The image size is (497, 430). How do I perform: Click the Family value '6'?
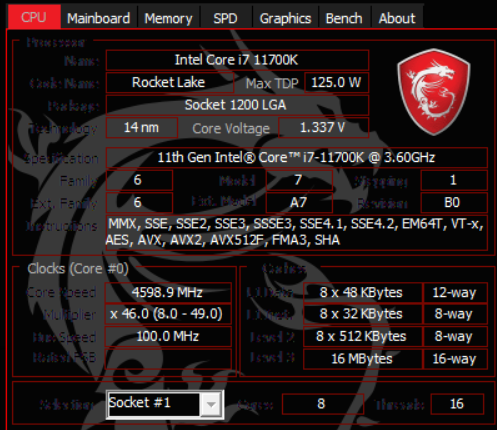tap(139, 180)
